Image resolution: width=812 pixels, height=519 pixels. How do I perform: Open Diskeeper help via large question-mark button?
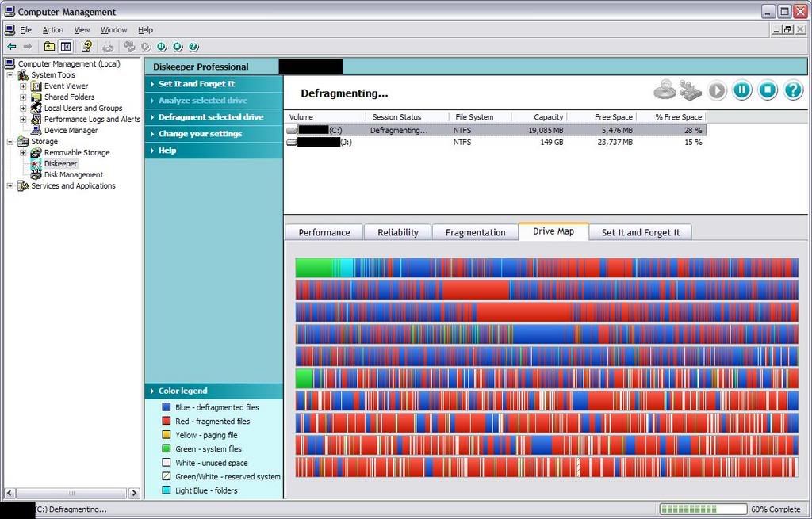793,90
